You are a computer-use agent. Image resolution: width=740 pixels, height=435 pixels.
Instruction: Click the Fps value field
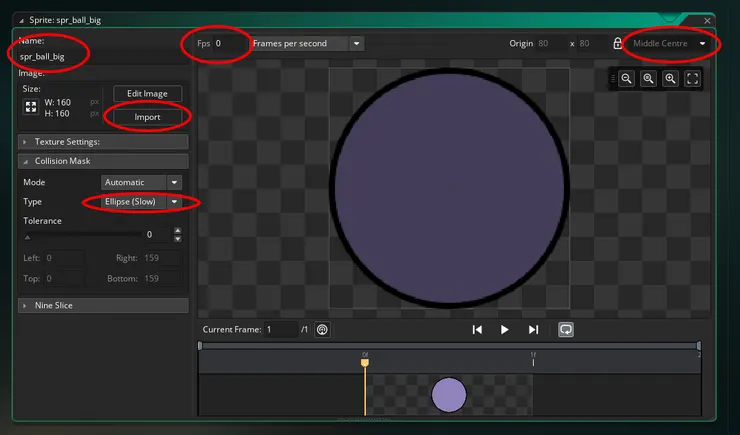(x=230, y=43)
